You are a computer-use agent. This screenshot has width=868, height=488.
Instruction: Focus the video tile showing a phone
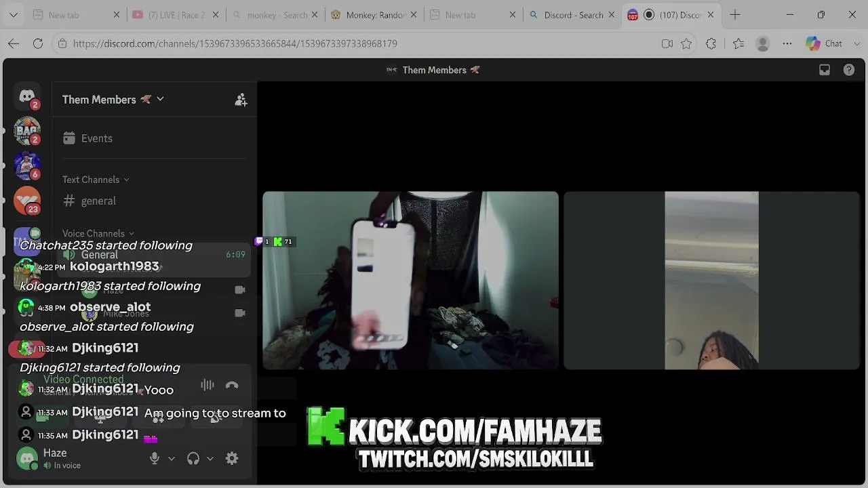tap(410, 281)
